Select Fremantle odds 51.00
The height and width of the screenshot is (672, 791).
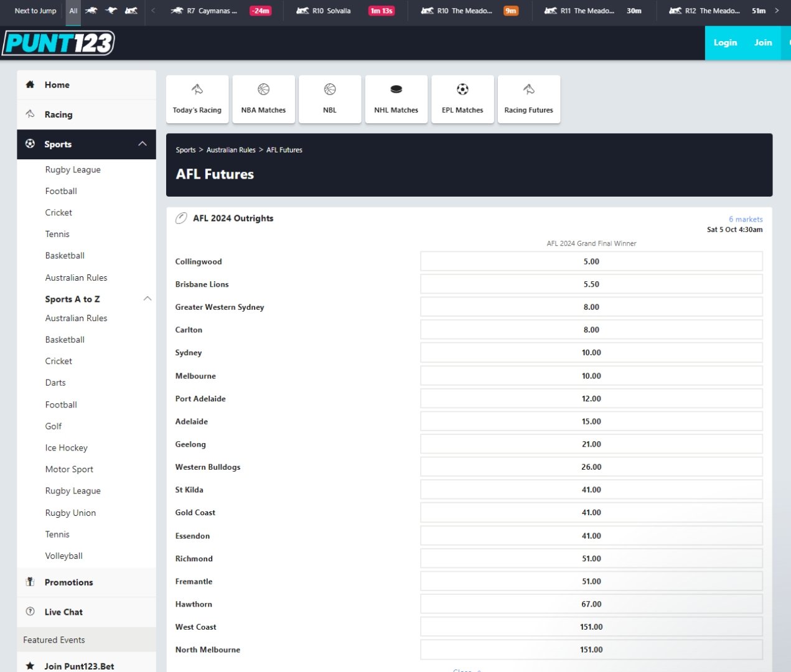[x=591, y=581]
